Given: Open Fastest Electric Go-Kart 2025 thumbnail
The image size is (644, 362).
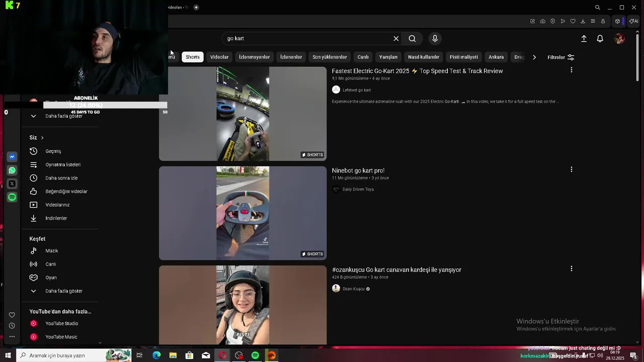Looking at the screenshot, I should (x=243, y=114).
